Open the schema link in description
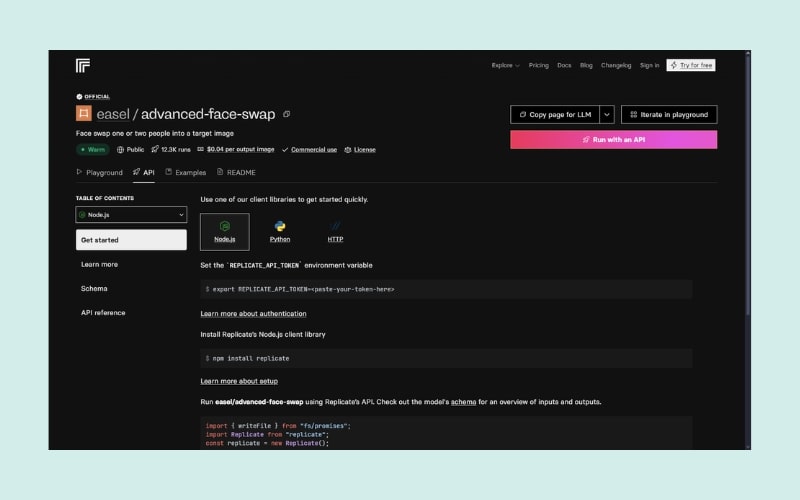800x500 pixels. tap(463, 402)
